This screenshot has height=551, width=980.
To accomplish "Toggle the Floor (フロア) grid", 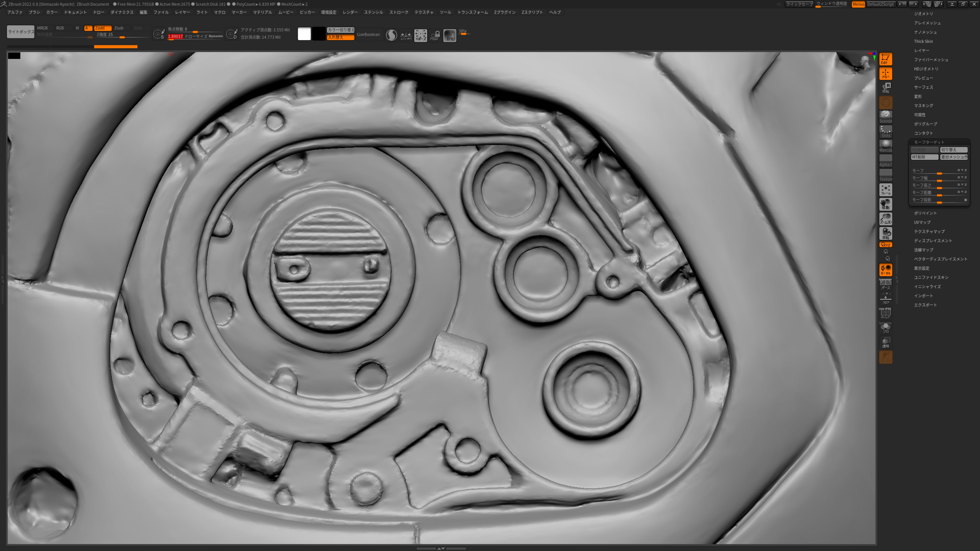I will click(885, 298).
